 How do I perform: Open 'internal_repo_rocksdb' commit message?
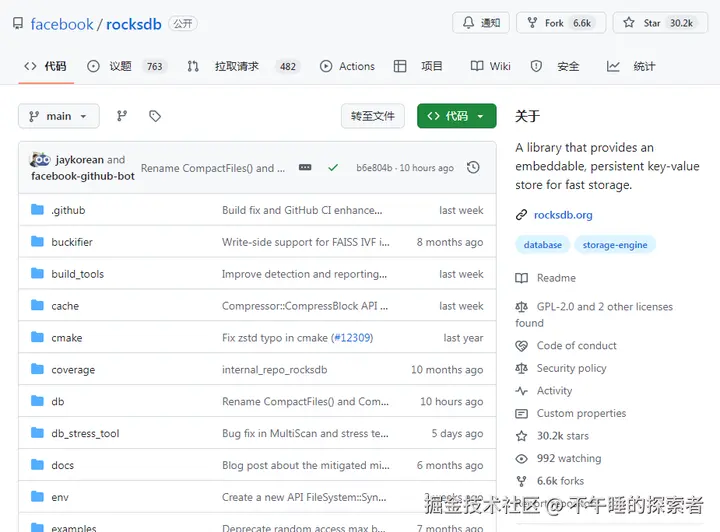pos(275,370)
